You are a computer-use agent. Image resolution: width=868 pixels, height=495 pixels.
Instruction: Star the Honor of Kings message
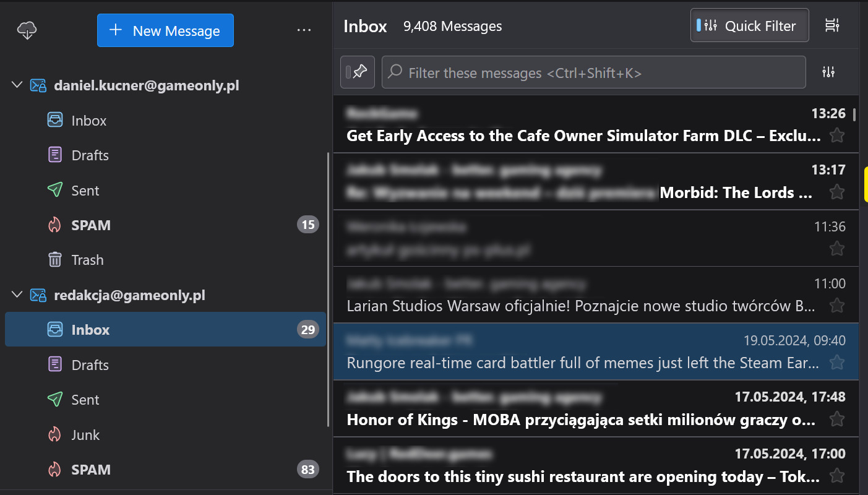click(836, 420)
